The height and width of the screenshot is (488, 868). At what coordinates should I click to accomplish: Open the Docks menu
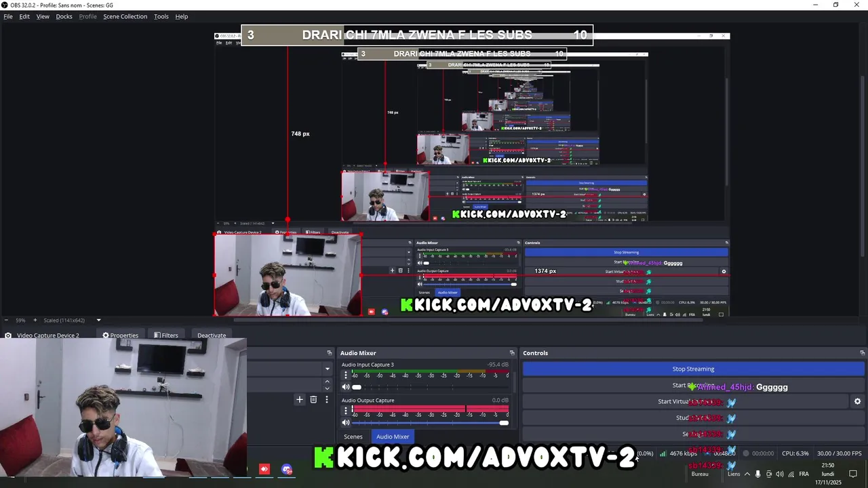click(64, 16)
